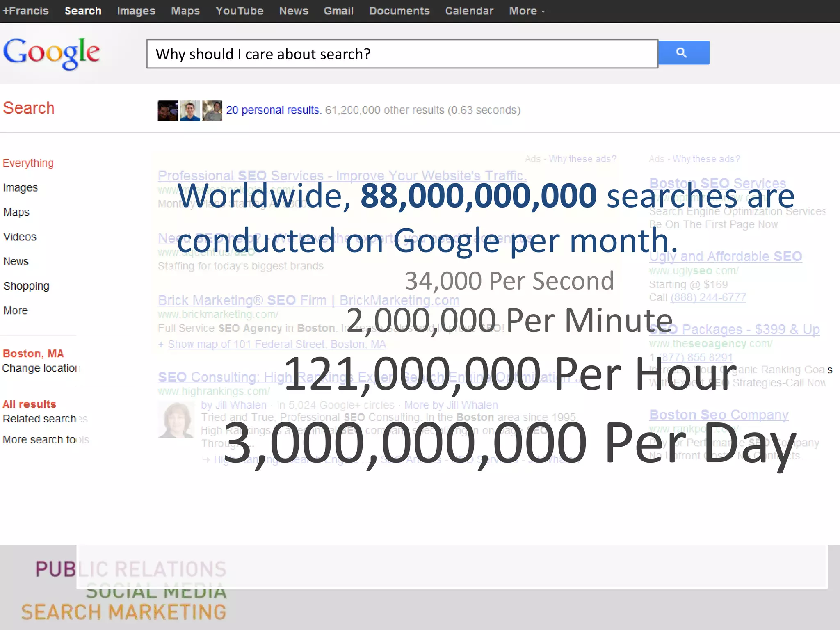Open Related searches in the sidebar
The width and height of the screenshot is (840, 630).
45,419
